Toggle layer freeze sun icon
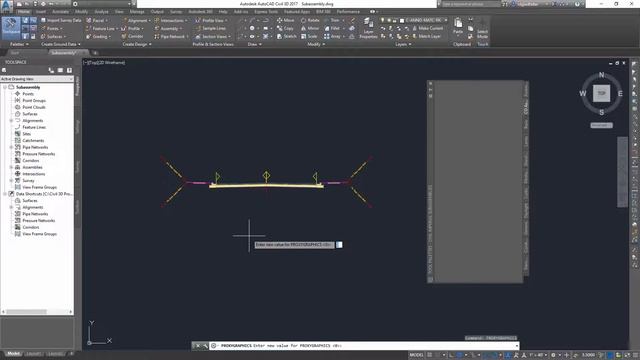The width and height of the screenshot is (640, 360). (x=389, y=20)
